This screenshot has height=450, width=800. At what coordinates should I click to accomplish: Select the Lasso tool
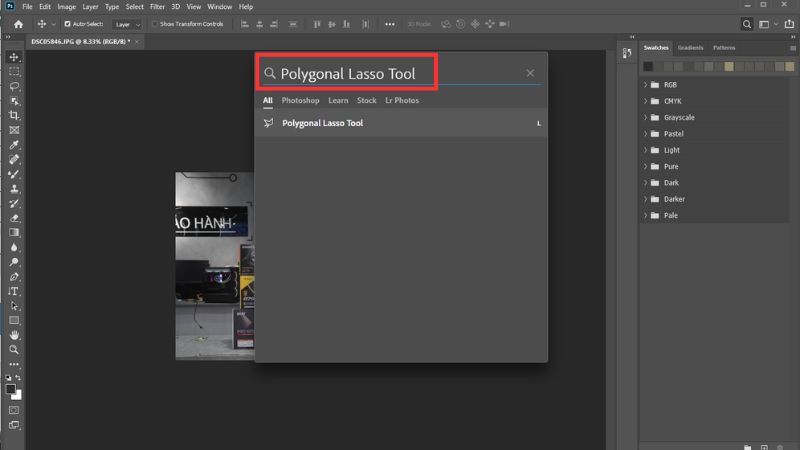pos(14,86)
